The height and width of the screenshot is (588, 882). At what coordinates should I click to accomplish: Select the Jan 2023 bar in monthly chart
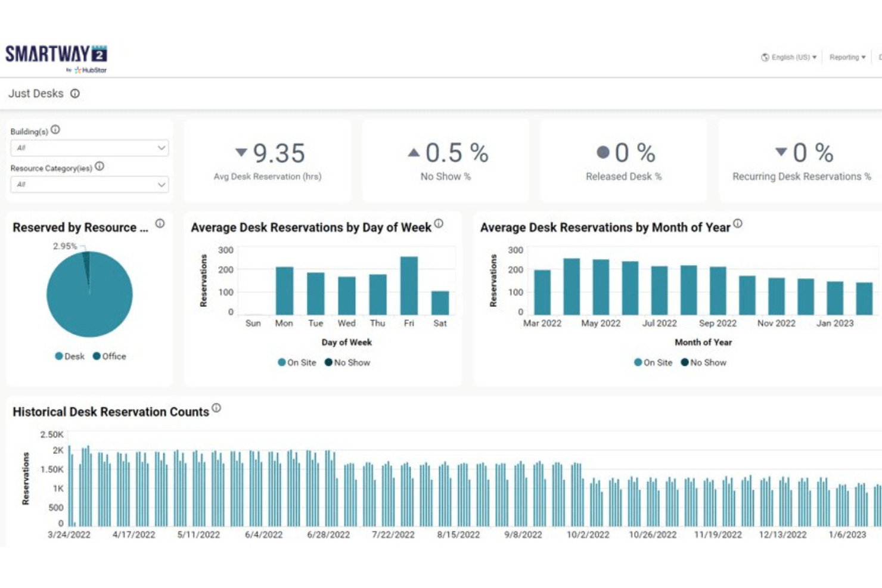pyautogui.click(x=835, y=298)
